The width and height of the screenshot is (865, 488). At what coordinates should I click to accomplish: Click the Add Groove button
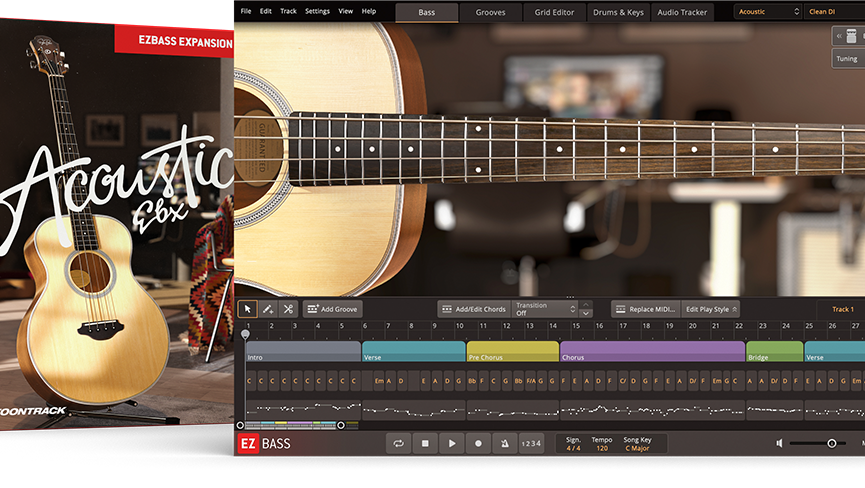[332, 309]
